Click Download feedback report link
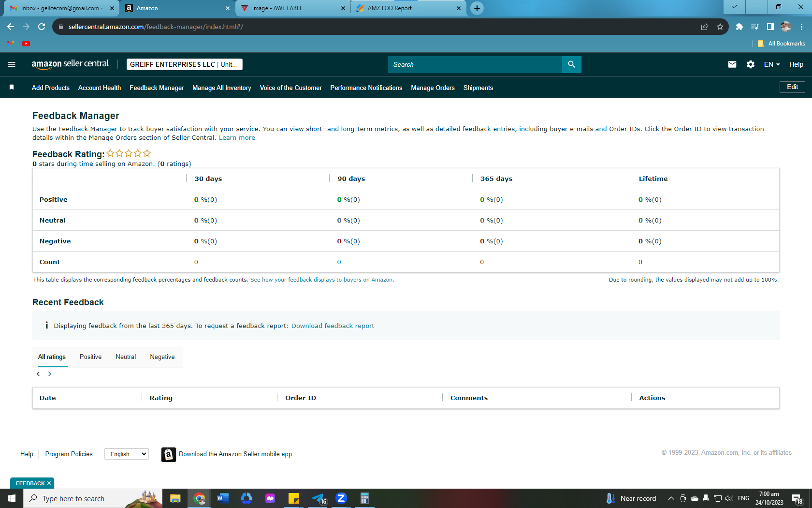This screenshot has width=812, height=508. (333, 326)
